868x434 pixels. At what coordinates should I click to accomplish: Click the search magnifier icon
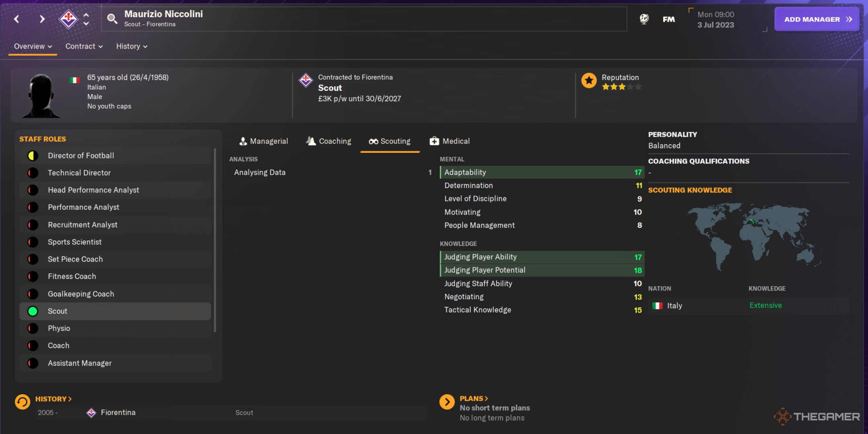point(112,18)
